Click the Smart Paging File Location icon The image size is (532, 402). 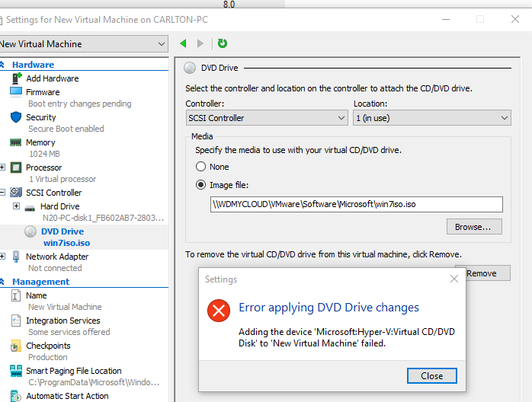click(x=16, y=371)
